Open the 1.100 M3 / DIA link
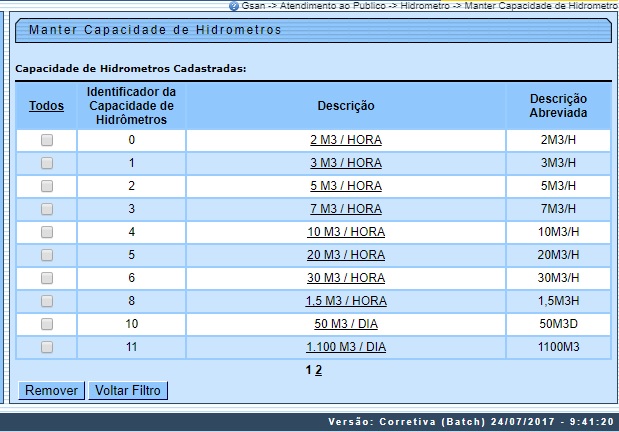619x432 pixels. [x=346, y=347]
